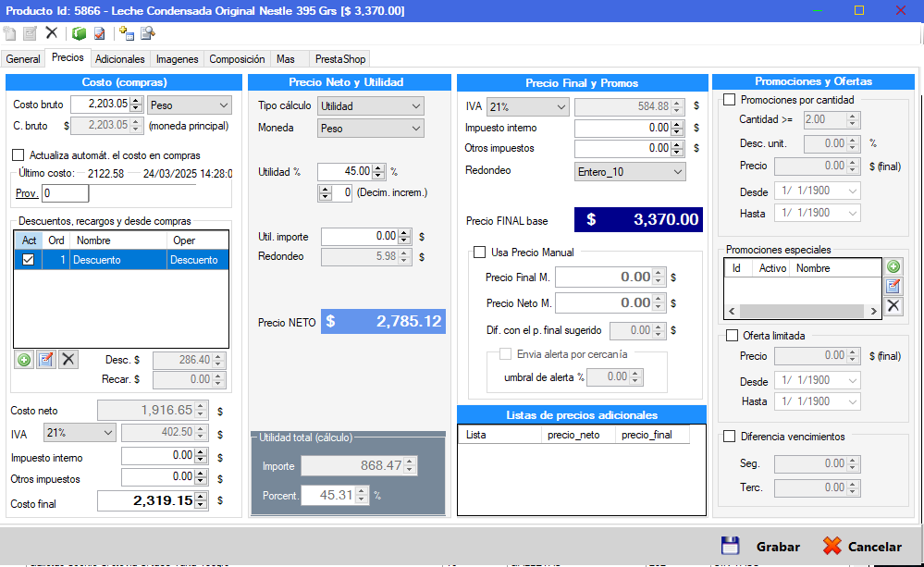Viewport: 924px width, 567px height.
Task: Save changes with Grabar button
Action: coord(760,547)
